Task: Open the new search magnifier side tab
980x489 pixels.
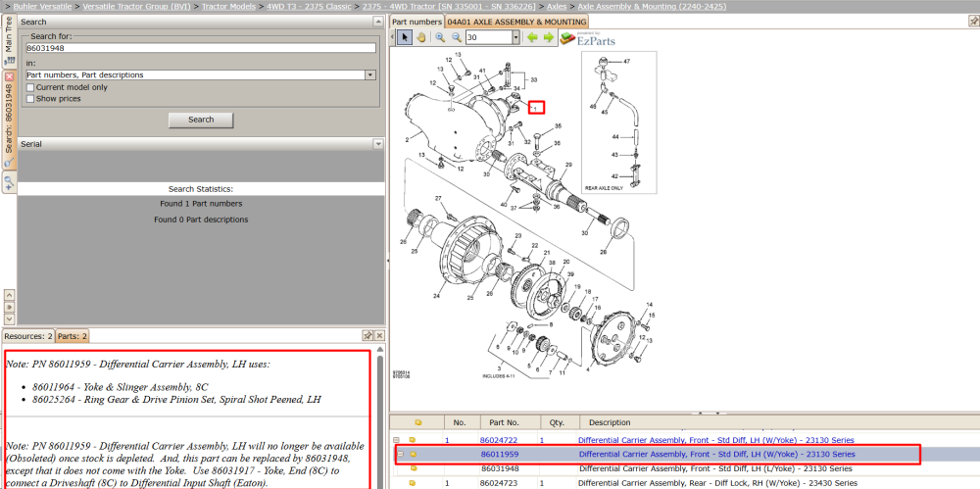Action: 9,182
